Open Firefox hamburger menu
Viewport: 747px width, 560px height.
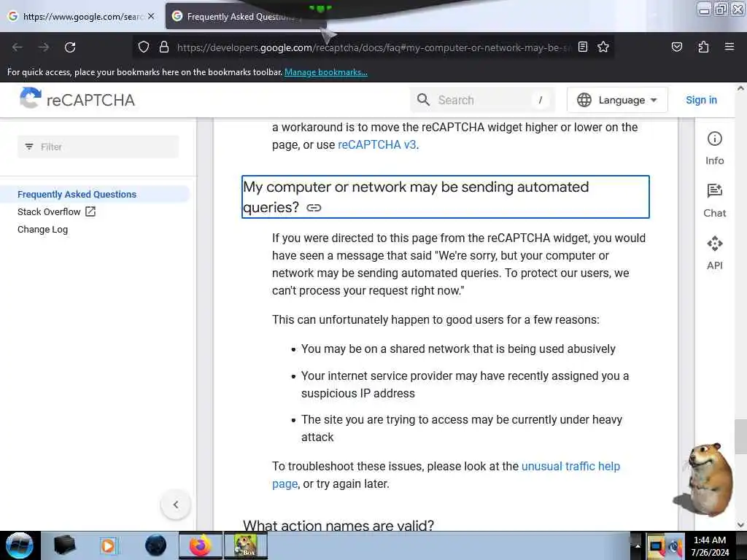[729, 47]
